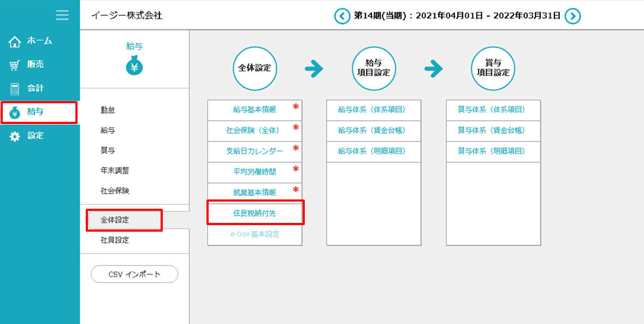Screen dimensions: 644x324
Task: Open 支給日カレンダー link
Action: point(255,151)
